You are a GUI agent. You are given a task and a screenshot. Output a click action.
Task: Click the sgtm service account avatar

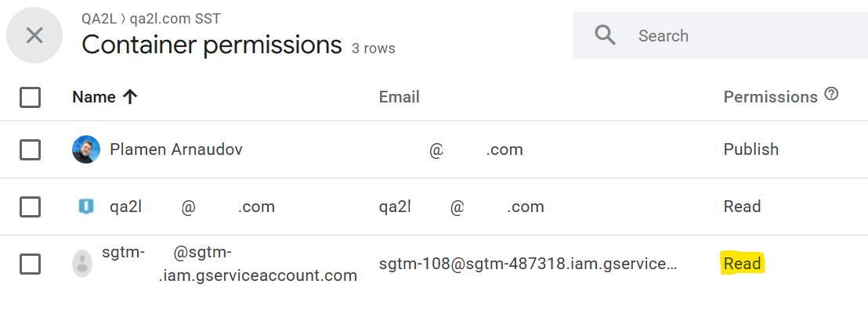pos(82,264)
